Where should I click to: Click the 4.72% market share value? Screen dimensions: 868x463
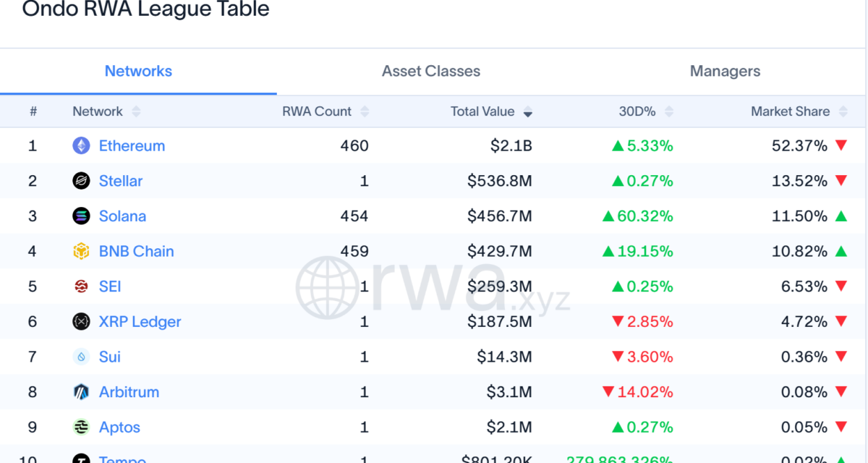[x=804, y=321]
